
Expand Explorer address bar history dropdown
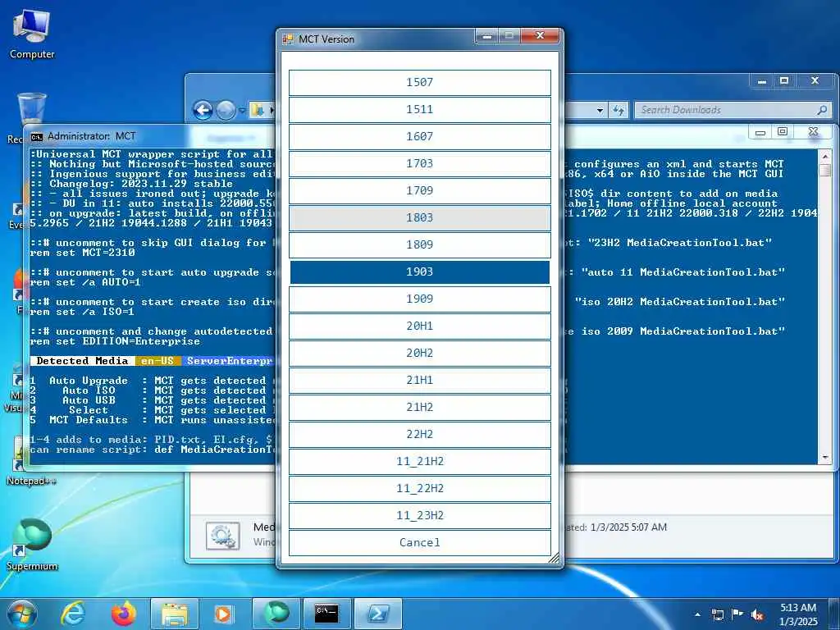(600, 111)
